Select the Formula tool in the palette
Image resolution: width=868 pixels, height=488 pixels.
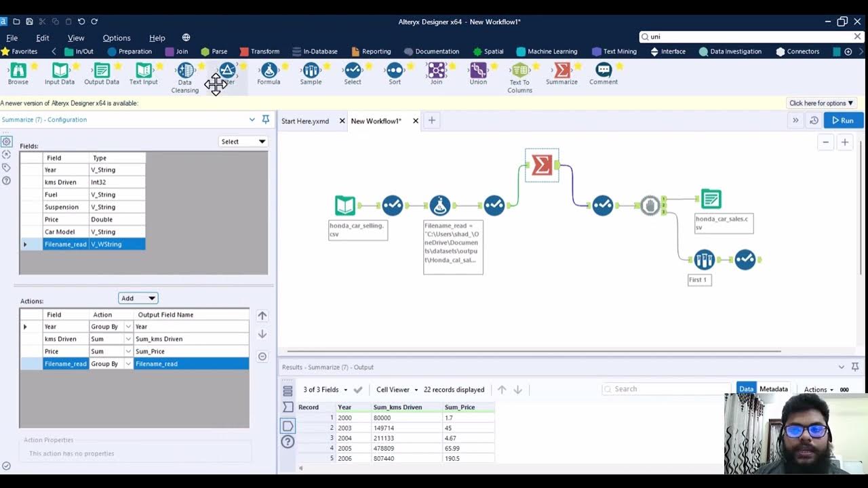[269, 74]
